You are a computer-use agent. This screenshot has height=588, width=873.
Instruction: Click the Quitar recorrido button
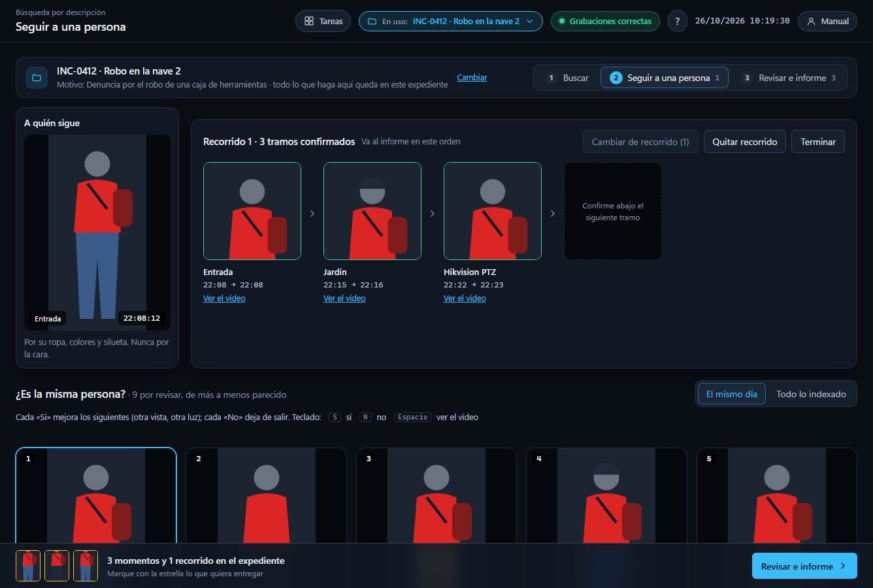745,142
